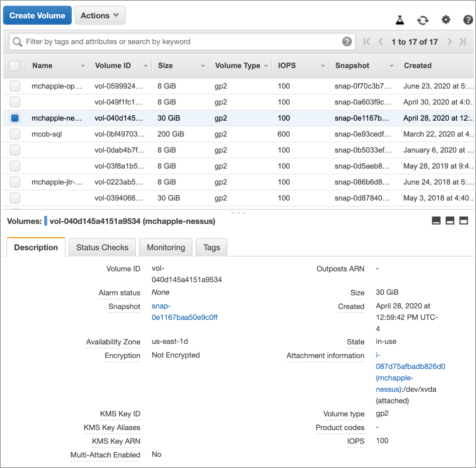
Task: Switch to the Monitoring tab
Action: tap(166, 247)
